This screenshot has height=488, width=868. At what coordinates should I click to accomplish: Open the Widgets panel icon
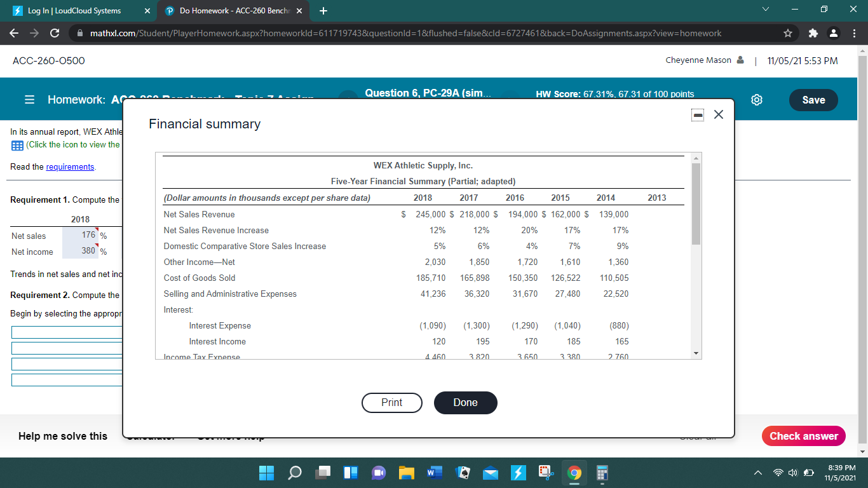tap(351, 473)
